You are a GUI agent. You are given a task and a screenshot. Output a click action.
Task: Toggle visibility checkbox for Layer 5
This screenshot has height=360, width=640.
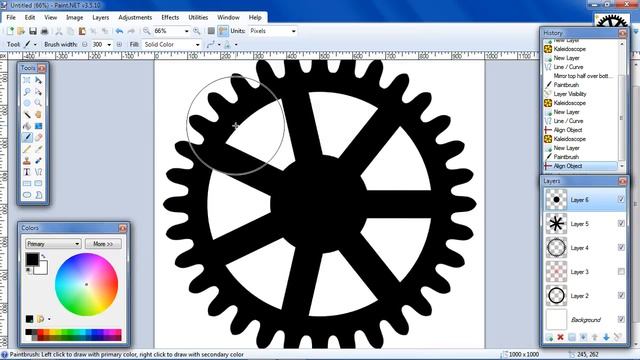[x=621, y=223]
